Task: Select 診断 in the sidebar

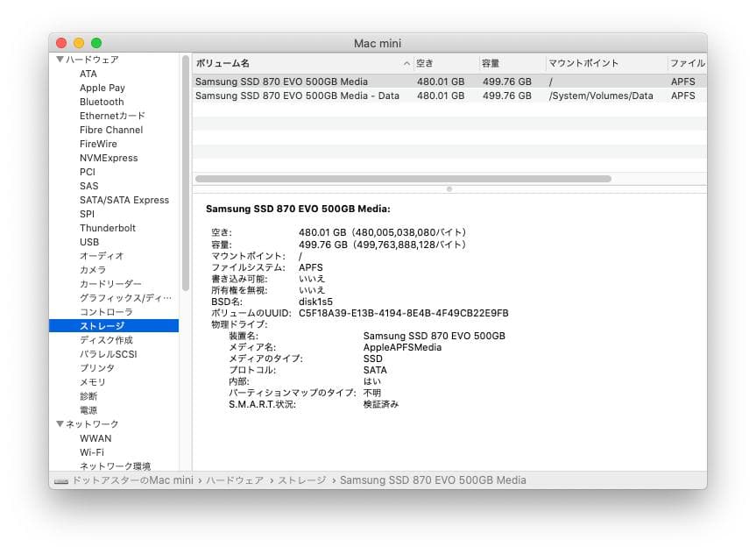Action: click(88, 396)
